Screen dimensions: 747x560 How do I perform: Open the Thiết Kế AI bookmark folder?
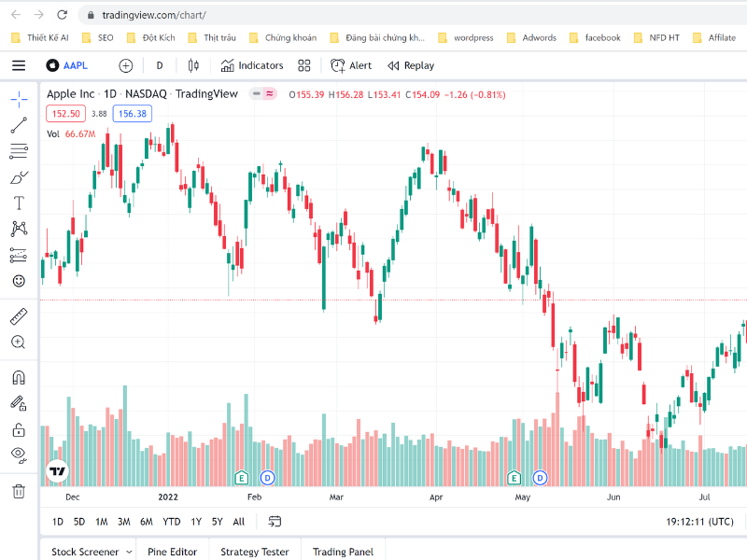tap(40, 37)
